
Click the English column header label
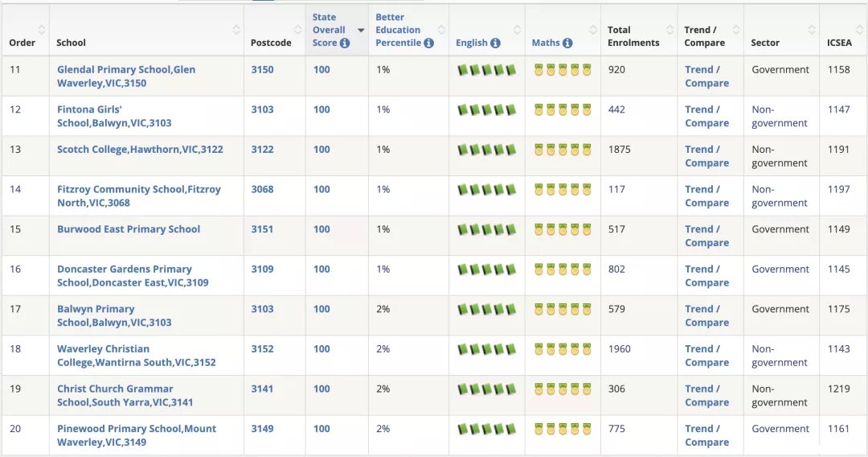click(x=472, y=43)
